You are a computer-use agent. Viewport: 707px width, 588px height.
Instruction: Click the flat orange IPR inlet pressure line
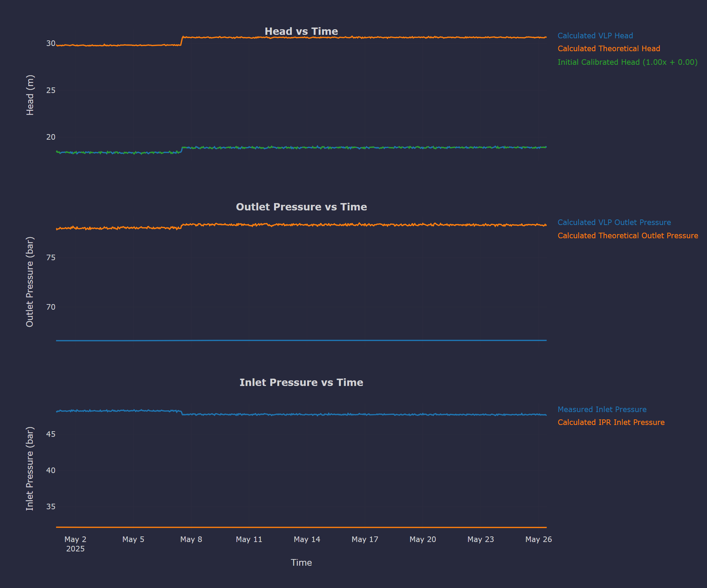point(301,527)
